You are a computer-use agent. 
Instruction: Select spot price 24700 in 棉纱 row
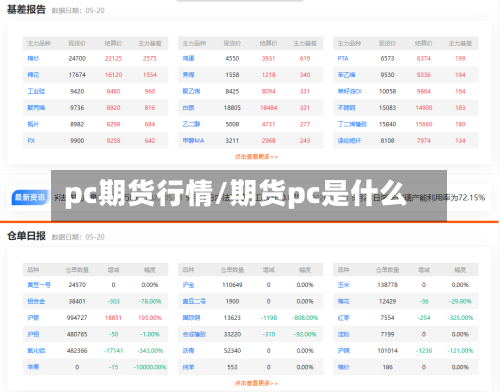(x=77, y=58)
